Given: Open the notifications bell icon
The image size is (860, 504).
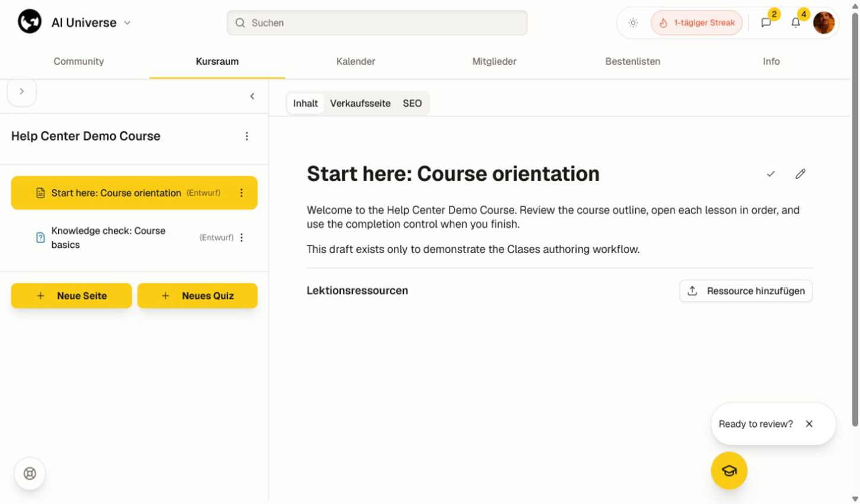Looking at the screenshot, I should (796, 23).
